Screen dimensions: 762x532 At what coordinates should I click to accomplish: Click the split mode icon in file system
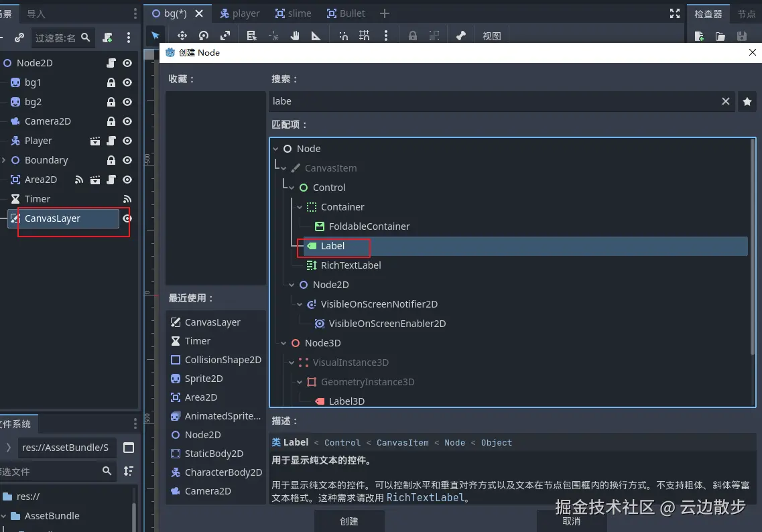tap(129, 448)
